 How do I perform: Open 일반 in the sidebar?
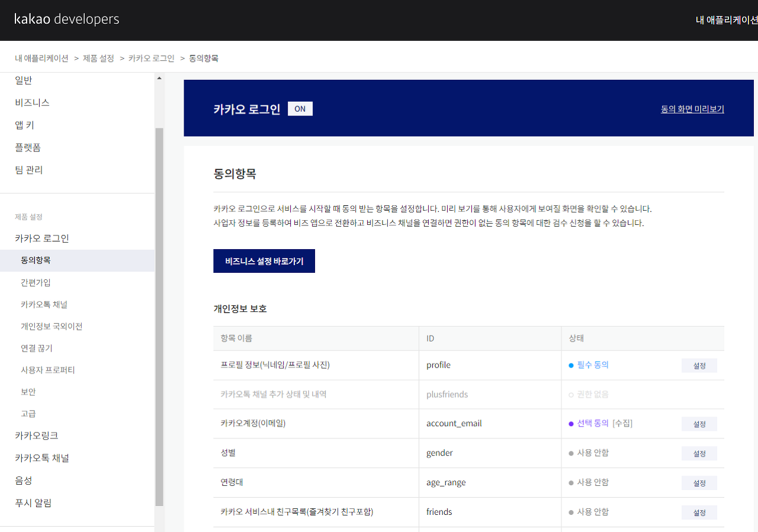[24, 80]
